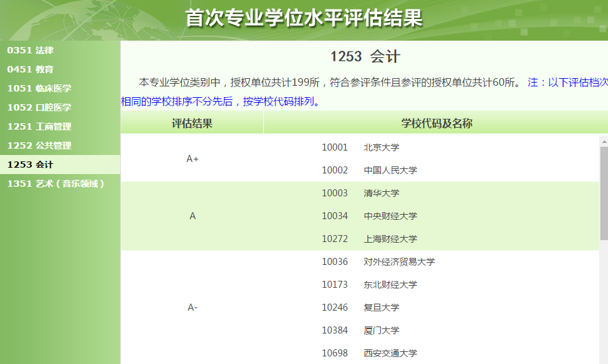
Task: Select the active 1253 会计 item
Action: click(x=60, y=165)
